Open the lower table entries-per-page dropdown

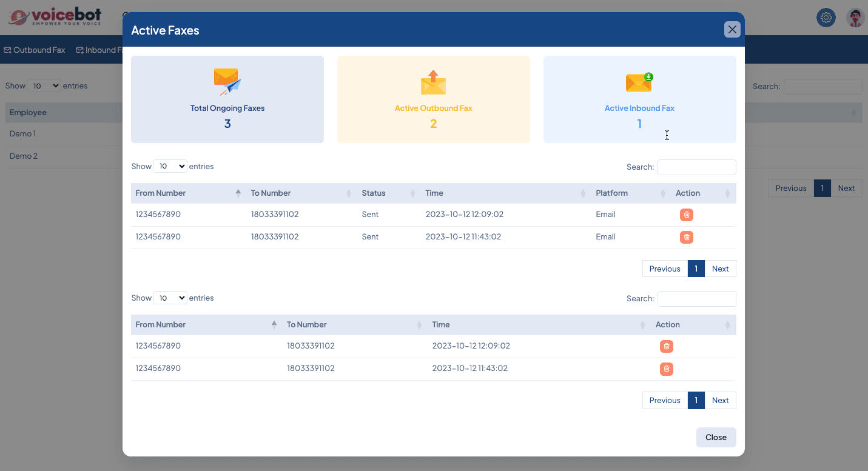click(x=170, y=298)
